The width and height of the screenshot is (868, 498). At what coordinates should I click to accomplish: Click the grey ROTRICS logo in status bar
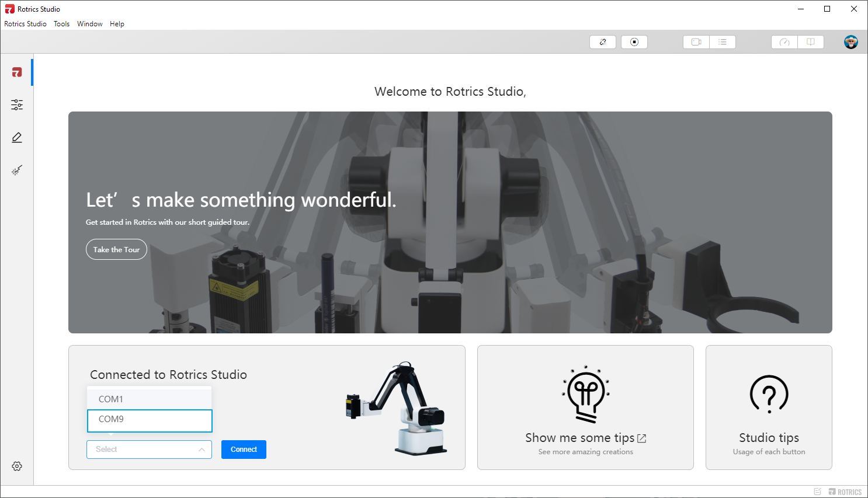(x=845, y=492)
